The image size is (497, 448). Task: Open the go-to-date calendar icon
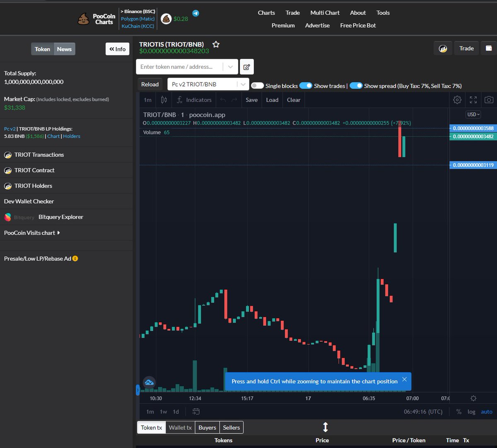click(x=196, y=412)
